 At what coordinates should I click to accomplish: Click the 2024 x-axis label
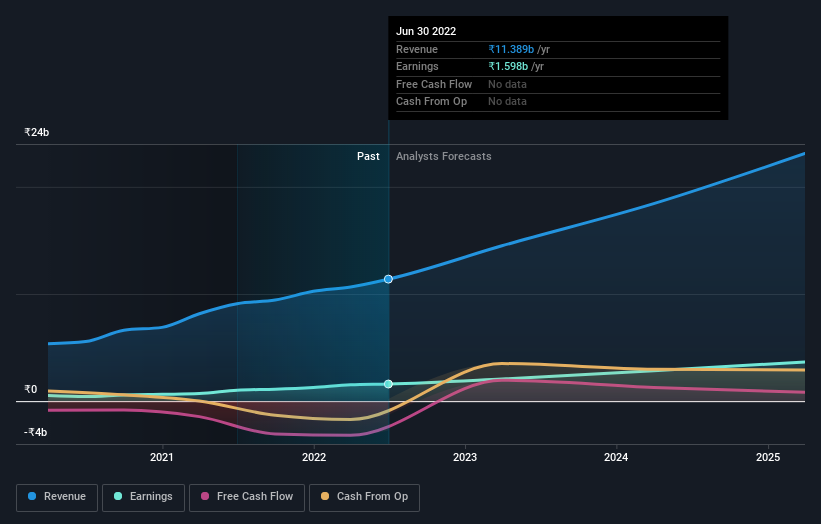coord(616,457)
